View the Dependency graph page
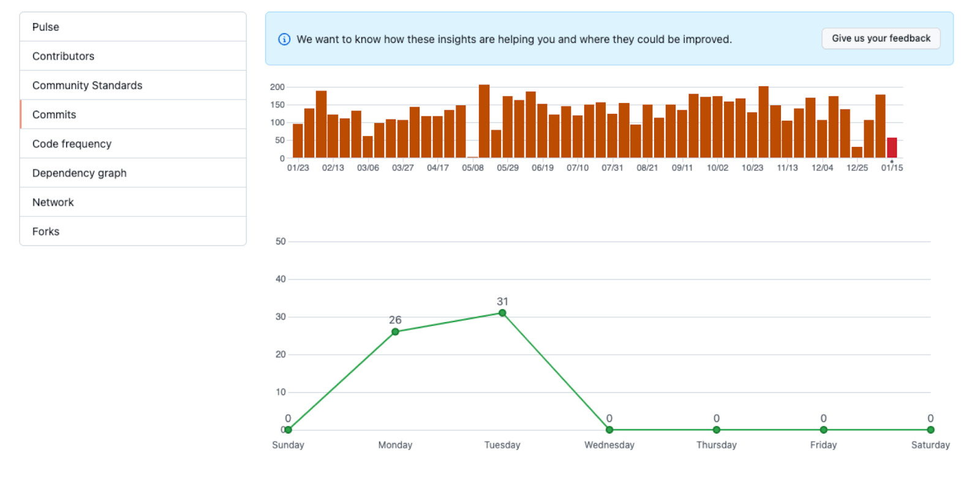 79,173
